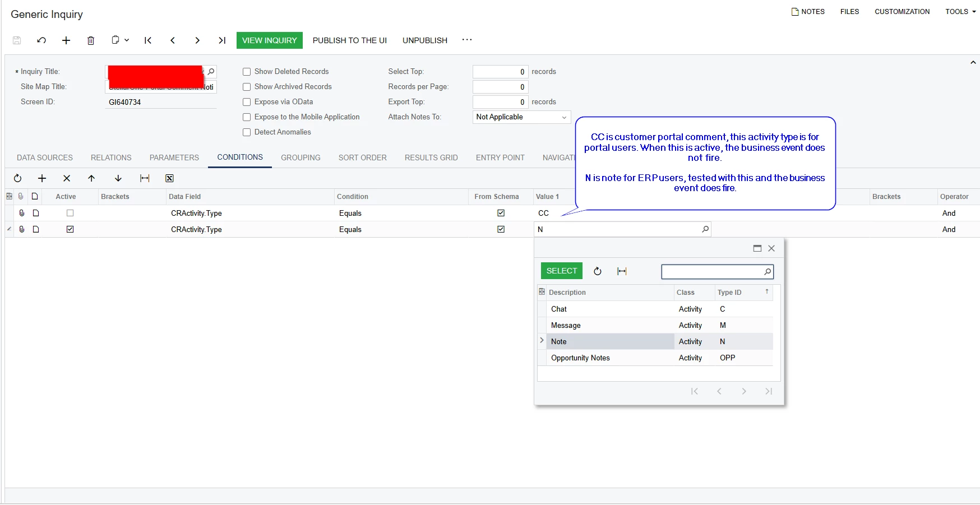Screen dimensions: 980x505
Task: Go to the next record
Action: click(197, 40)
